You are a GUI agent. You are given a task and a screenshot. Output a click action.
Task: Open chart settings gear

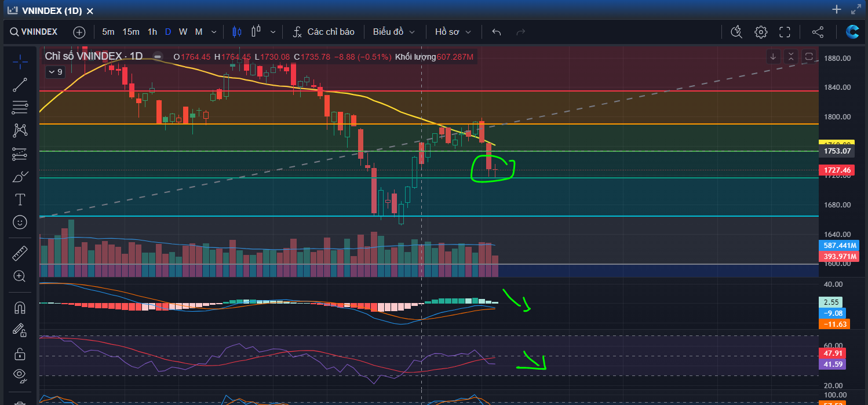tap(761, 32)
